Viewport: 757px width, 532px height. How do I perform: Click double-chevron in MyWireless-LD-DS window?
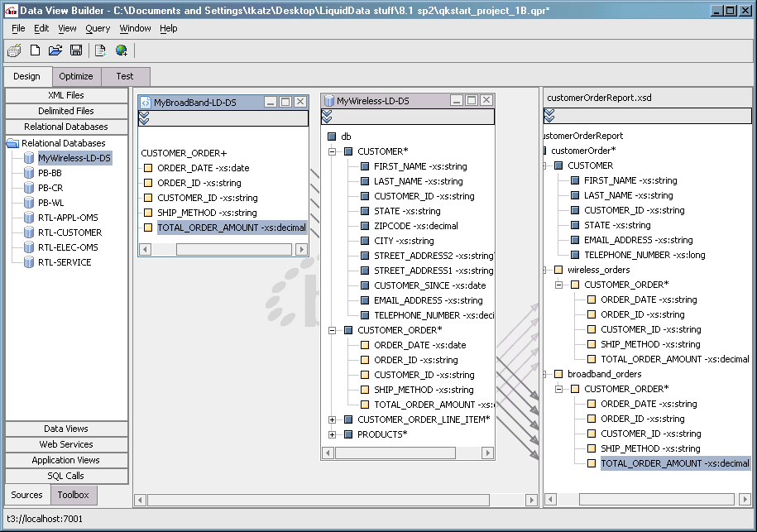[327, 117]
